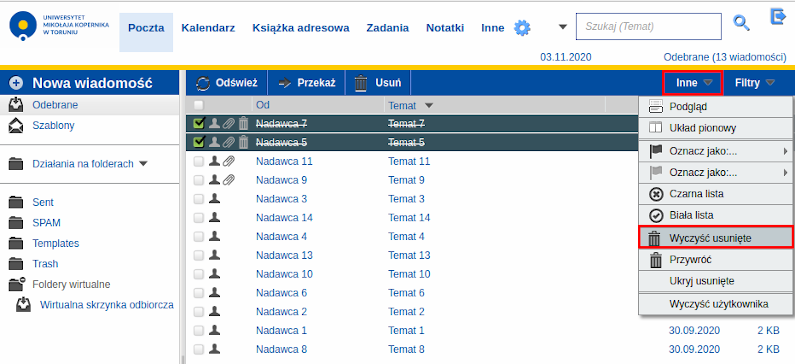
Task: Click the Foldery wirtualne folder icon
Action: click(x=16, y=284)
